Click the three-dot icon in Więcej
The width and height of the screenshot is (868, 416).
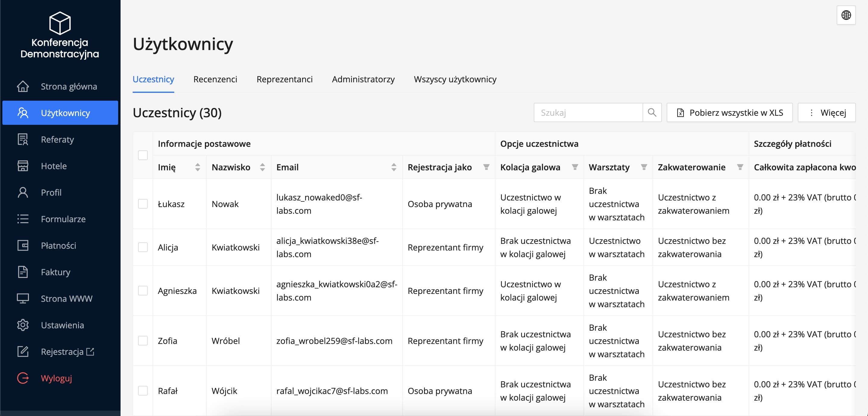[811, 113]
